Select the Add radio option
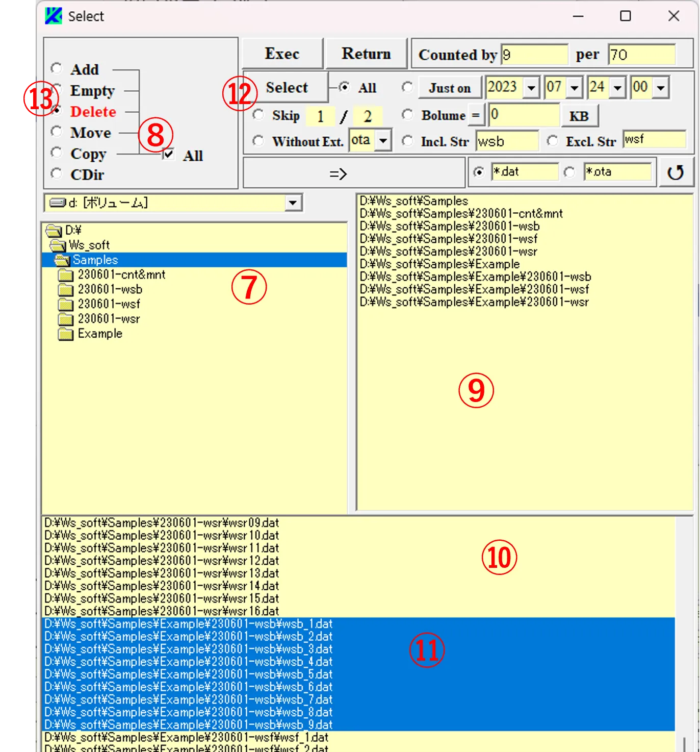 (x=57, y=68)
